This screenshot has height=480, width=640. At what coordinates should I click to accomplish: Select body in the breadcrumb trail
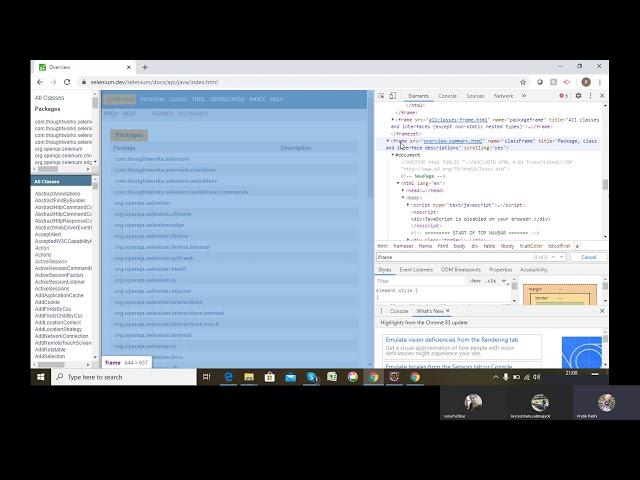pyautogui.click(x=459, y=246)
